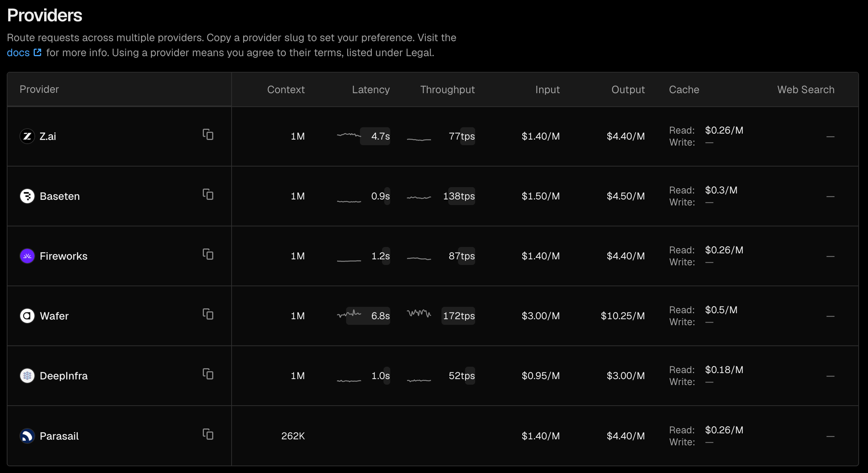Click the Z.ai logo icon
This screenshot has width=868, height=473.
coord(27,136)
